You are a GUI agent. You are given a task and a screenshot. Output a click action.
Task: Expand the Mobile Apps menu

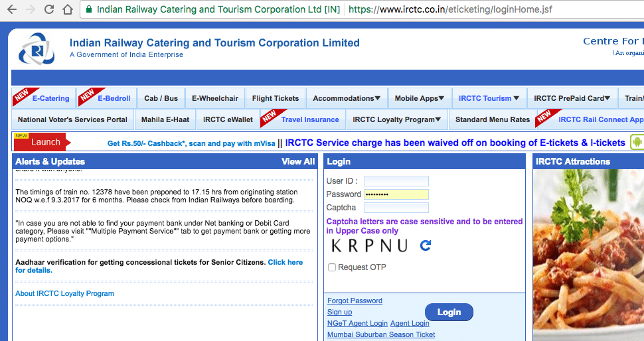point(420,98)
